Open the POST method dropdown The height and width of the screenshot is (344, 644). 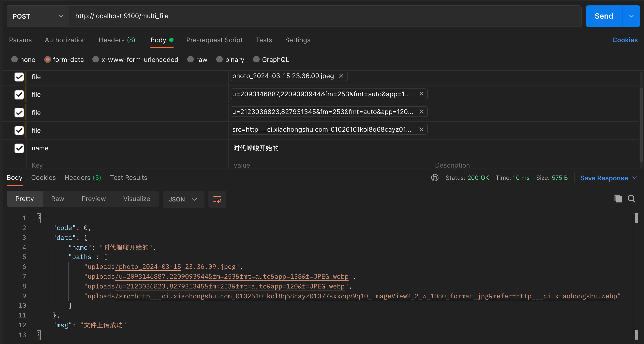click(x=38, y=16)
